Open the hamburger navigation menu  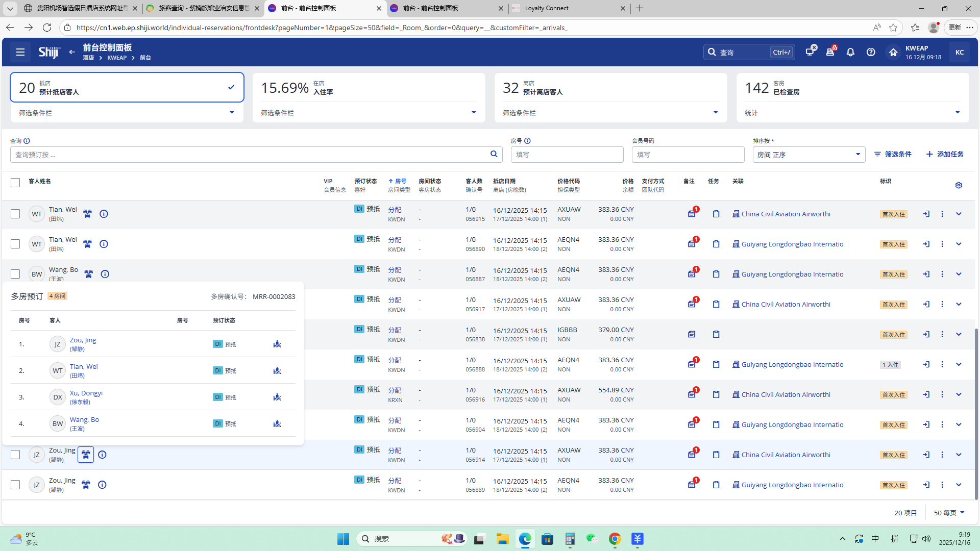(20, 52)
